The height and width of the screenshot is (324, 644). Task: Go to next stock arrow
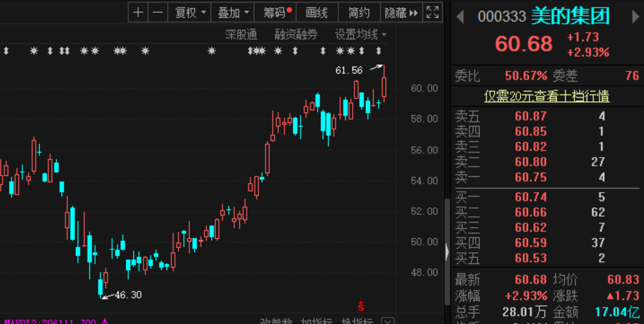(x=636, y=17)
